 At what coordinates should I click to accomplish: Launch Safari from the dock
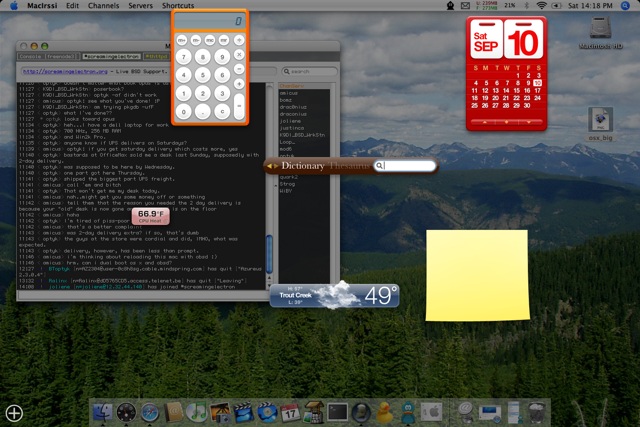[x=150, y=412]
